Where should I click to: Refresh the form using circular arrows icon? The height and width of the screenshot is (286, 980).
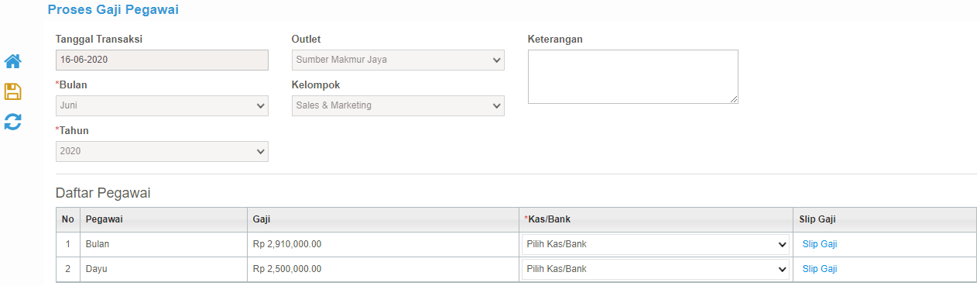[x=12, y=122]
